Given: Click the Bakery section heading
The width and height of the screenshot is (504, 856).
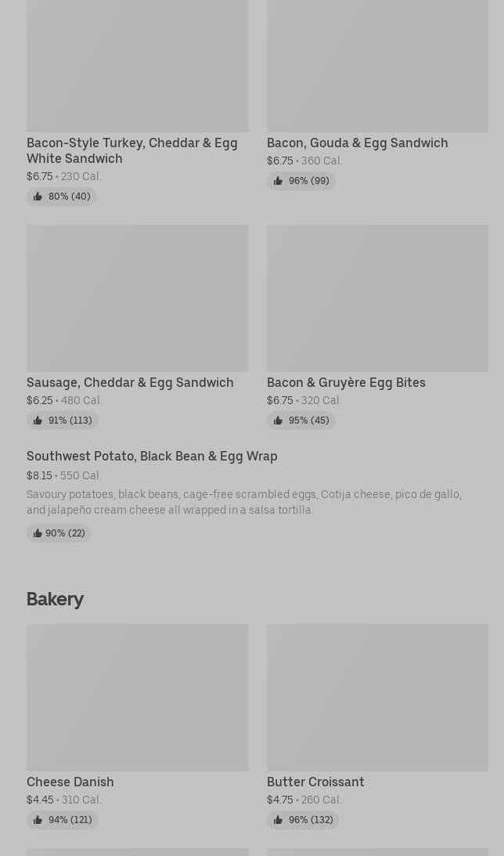Looking at the screenshot, I should [55, 599].
